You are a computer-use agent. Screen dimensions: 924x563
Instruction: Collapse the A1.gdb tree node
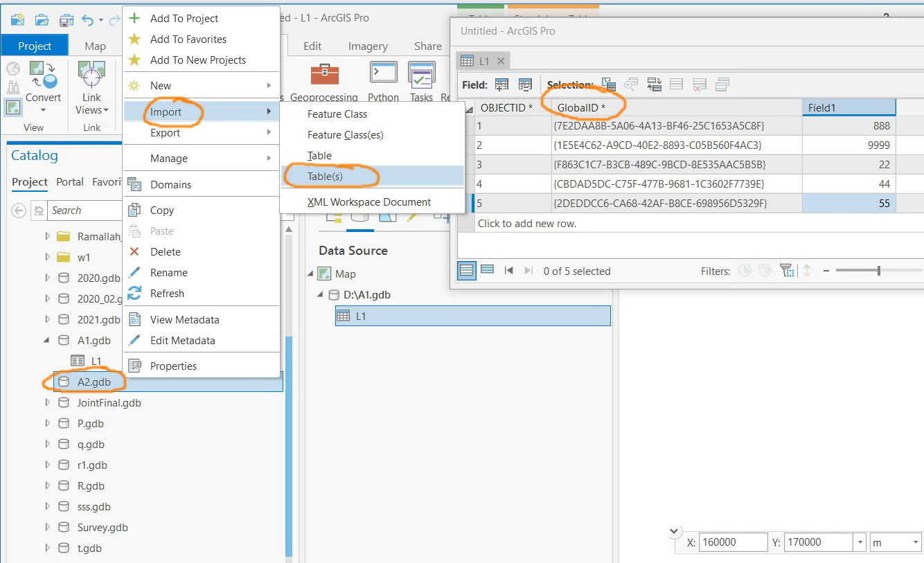point(48,340)
